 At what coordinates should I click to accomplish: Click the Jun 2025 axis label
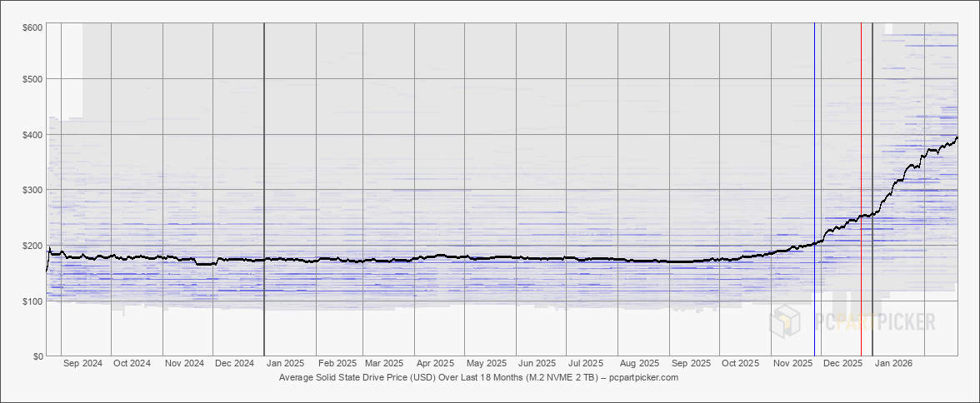pos(537,363)
